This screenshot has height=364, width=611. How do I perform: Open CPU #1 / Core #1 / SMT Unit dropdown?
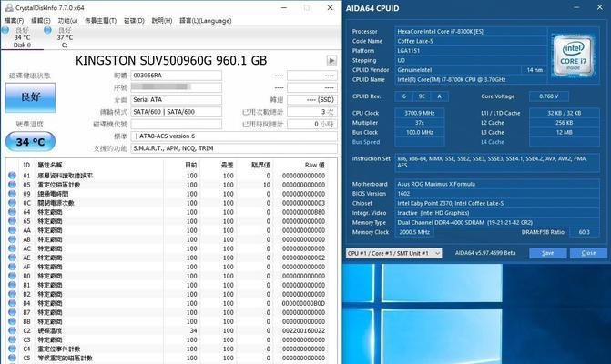393,253
